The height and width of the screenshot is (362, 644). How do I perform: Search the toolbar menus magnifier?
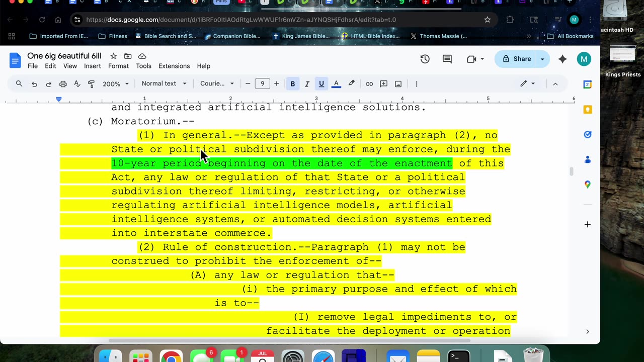click(19, 83)
